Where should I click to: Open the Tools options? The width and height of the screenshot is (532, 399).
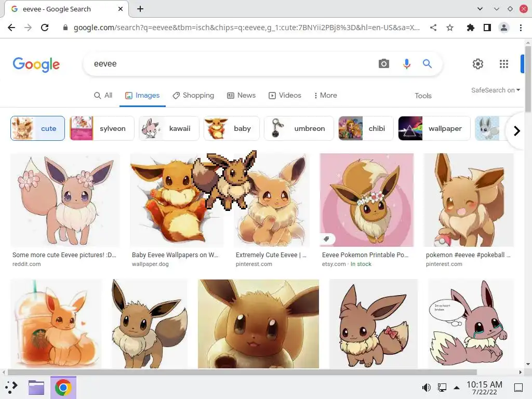pyautogui.click(x=423, y=96)
